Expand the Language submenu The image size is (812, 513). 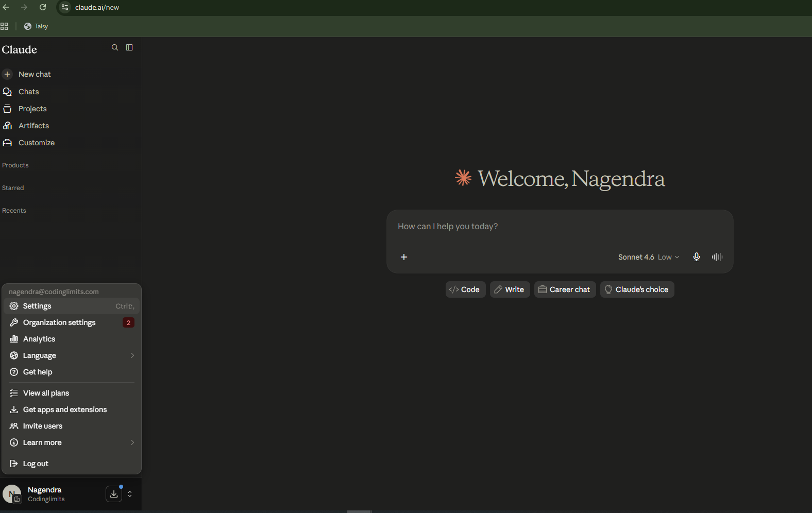tap(72, 355)
